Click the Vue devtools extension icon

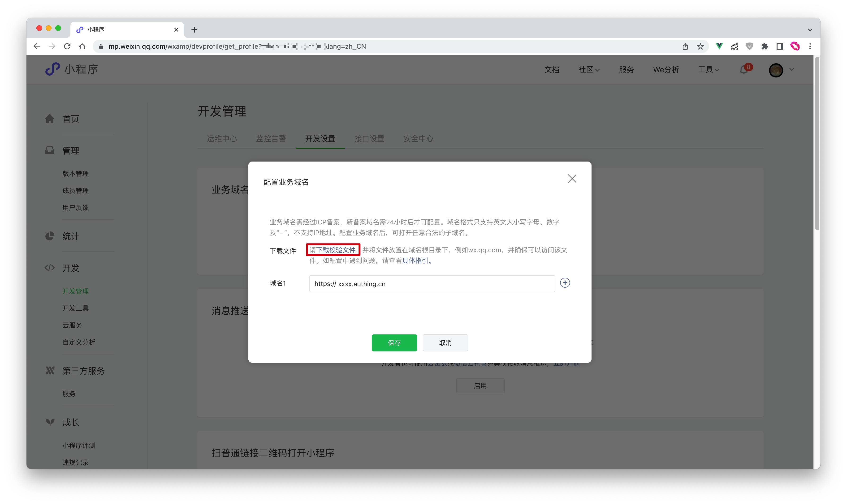719,46
